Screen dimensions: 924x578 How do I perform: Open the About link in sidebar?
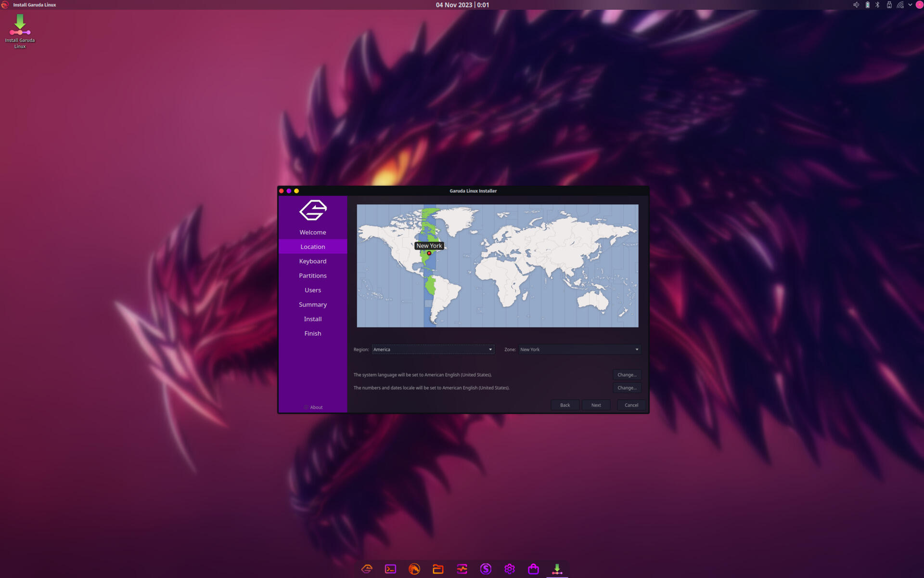(313, 407)
